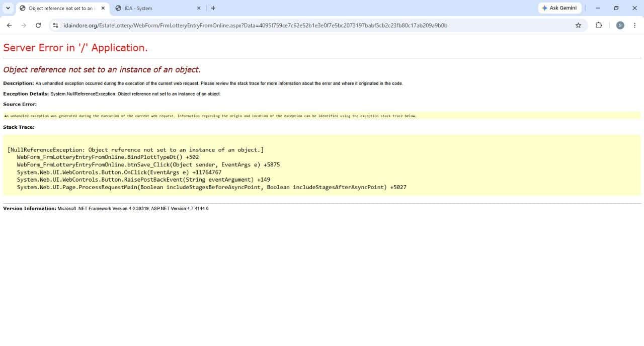Click the 'ProcessRequestMain' stack trace line
Viewport: 644px width, 346px height.
click(212, 187)
